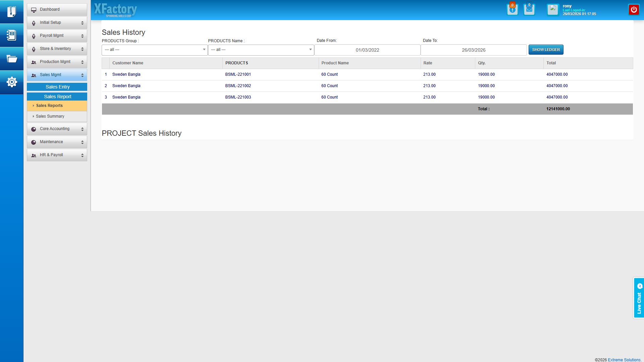
Task: Open the Sales Entry section tab
Action: click(57, 87)
